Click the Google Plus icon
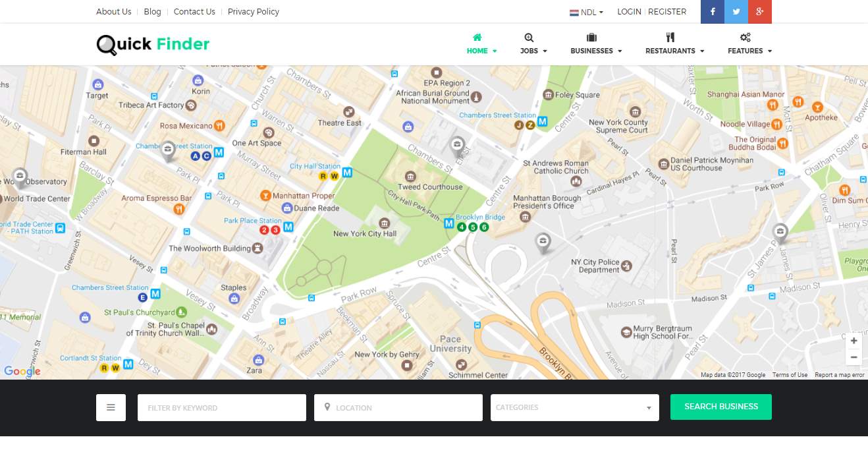Screen dimensions: 868x462 point(759,11)
